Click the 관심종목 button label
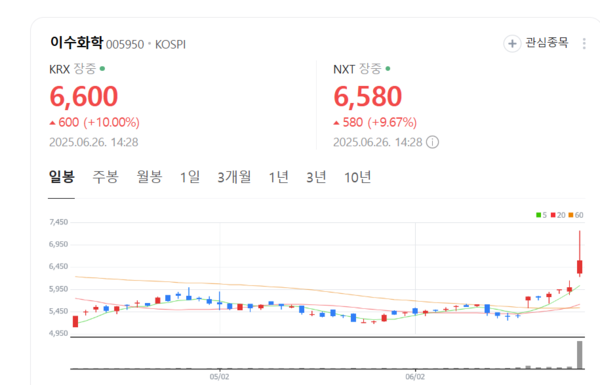Image resolution: width=600 pixels, height=385 pixels. (x=547, y=42)
